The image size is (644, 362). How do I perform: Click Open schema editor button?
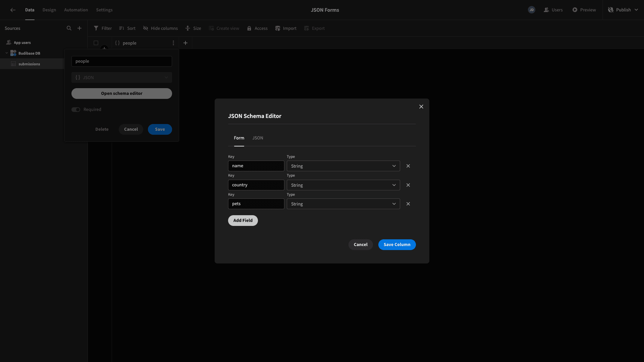(x=122, y=94)
